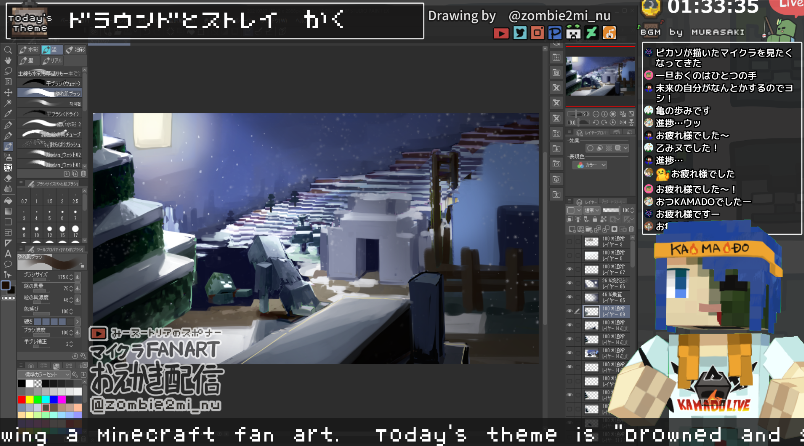Viewport: 804px width, 446px height.
Task: Show the hidden second layer from top
Action: (x=570, y=255)
